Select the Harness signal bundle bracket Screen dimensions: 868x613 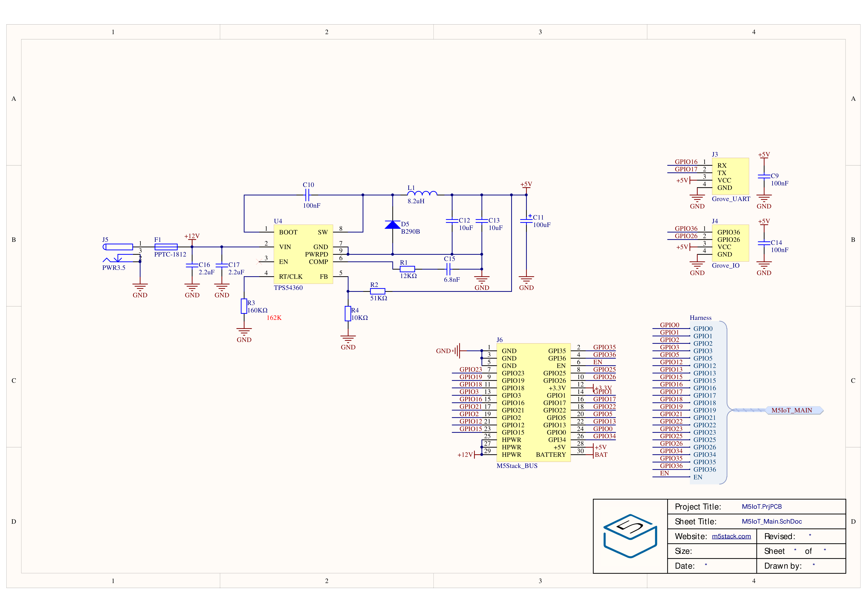coord(708,402)
